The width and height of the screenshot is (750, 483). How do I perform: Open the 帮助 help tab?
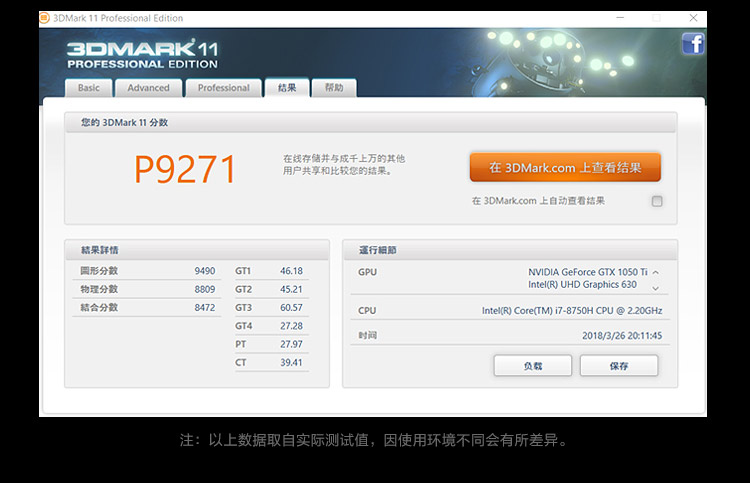(x=334, y=88)
